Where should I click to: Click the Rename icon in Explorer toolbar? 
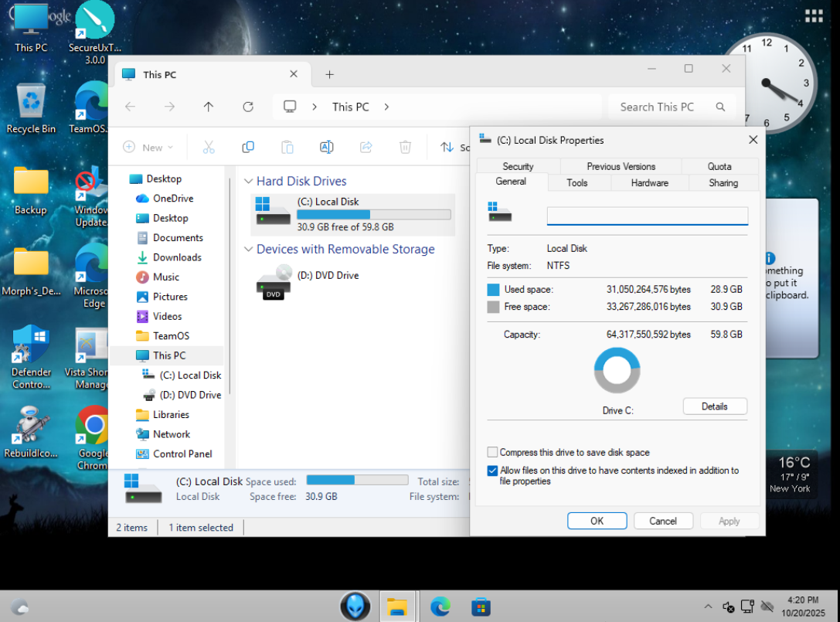(x=327, y=147)
